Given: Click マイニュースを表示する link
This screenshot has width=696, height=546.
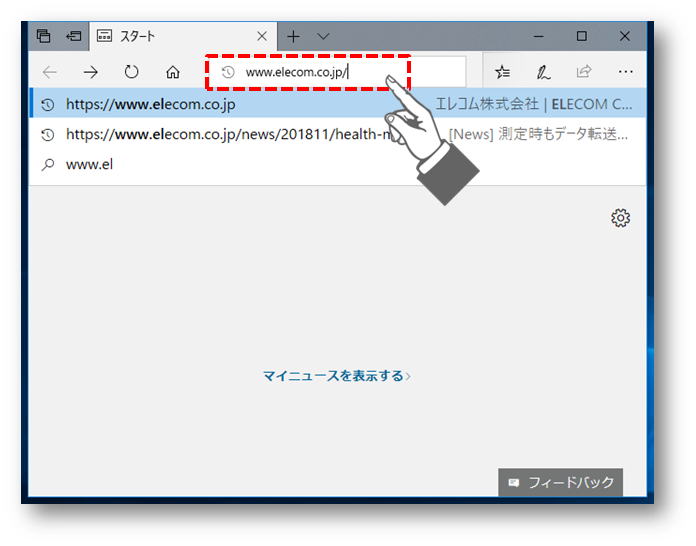Looking at the screenshot, I should [x=336, y=376].
